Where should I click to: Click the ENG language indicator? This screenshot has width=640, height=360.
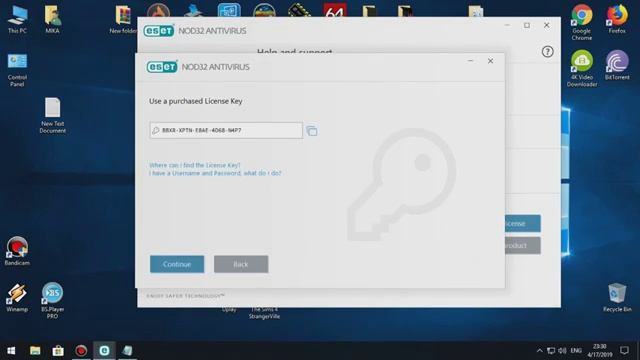tap(576, 351)
